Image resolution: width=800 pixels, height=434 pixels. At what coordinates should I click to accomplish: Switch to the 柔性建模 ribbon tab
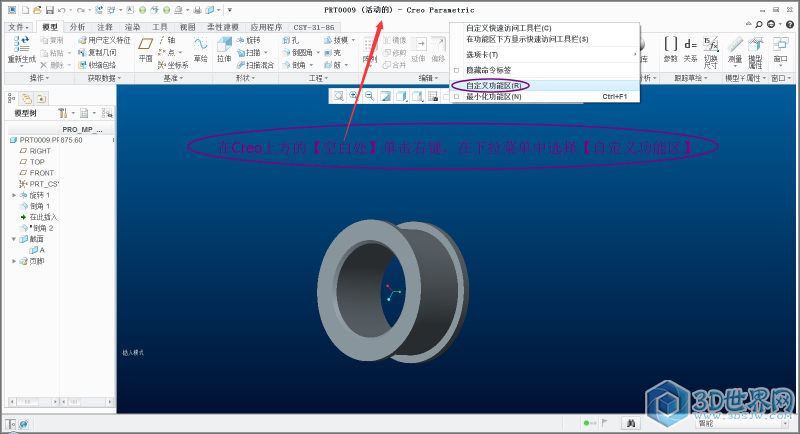pos(222,27)
